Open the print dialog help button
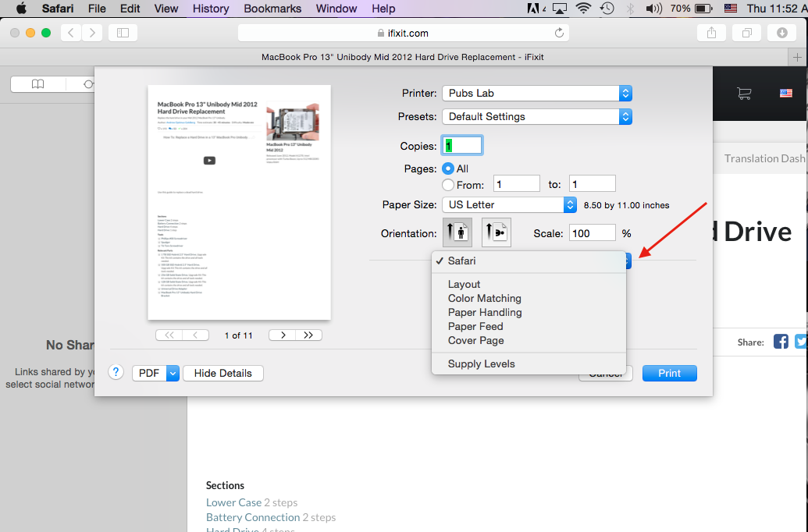The width and height of the screenshot is (808, 532). click(x=116, y=372)
